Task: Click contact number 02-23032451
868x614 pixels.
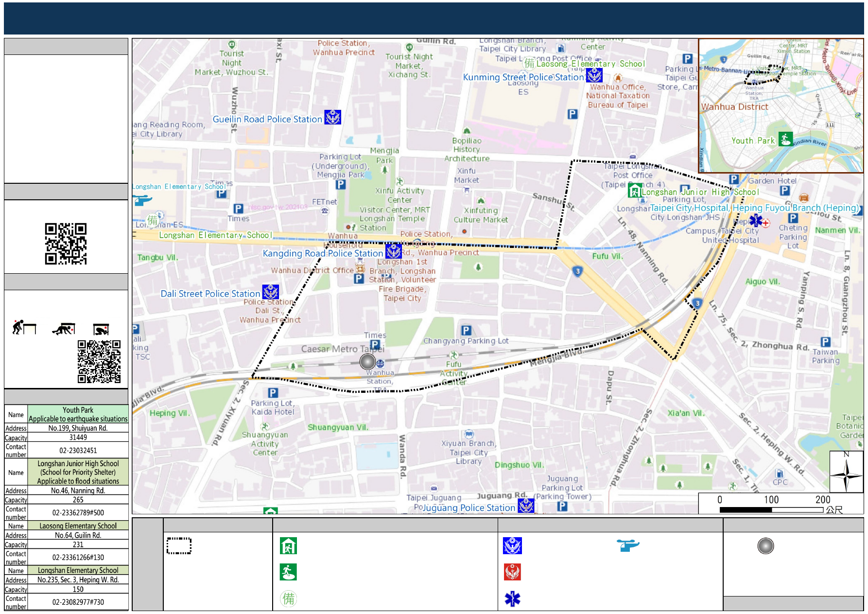Action: pos(78,450)
